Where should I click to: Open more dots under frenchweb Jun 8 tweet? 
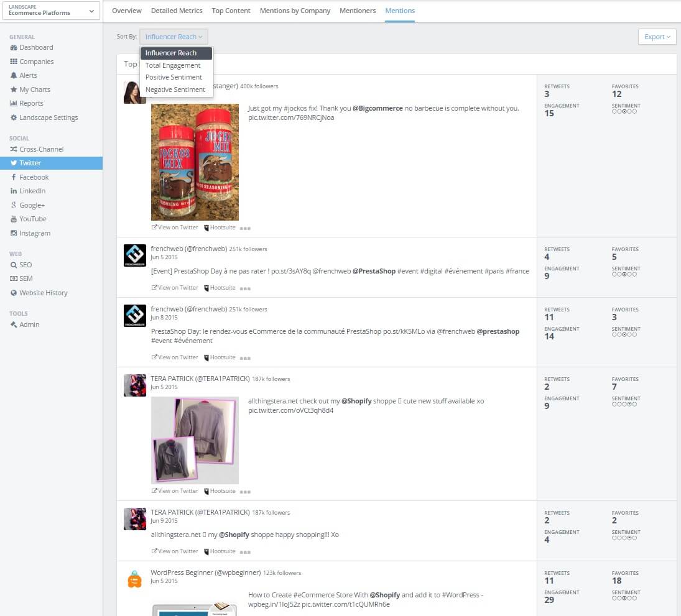pos(245,358)
